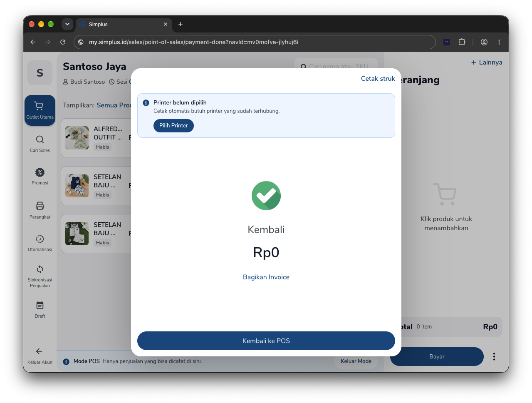Click Keluar Akun back arrow icon

pos(39,351)
